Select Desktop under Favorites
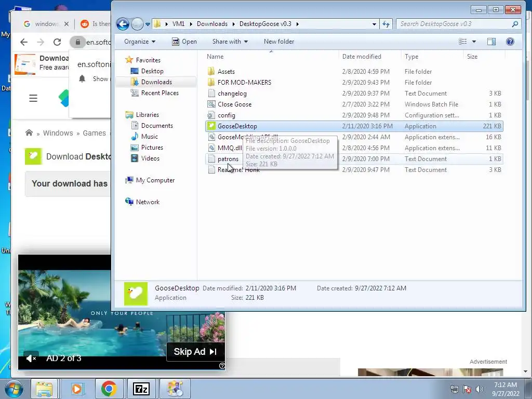Image resolution: width=532 pixels, height=399 pixels. pos(152,71)
